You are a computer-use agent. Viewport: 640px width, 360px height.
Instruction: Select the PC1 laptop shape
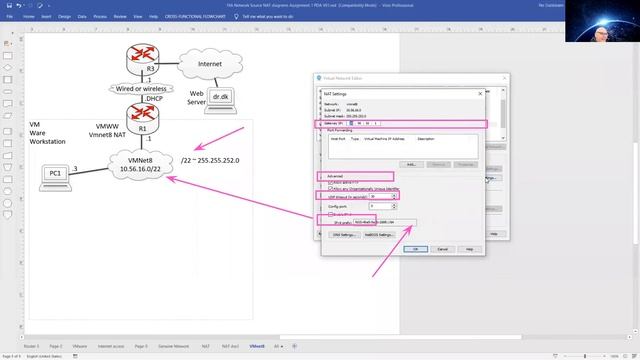pos(55,178)
